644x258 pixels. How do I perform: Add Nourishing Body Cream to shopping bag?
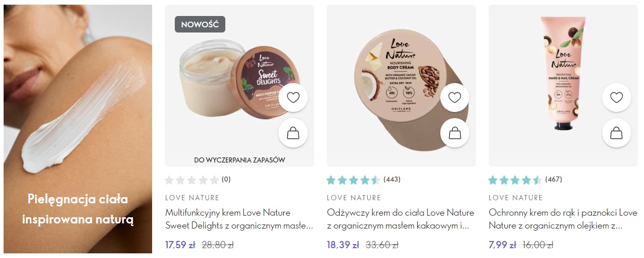[x=455, y=133]
